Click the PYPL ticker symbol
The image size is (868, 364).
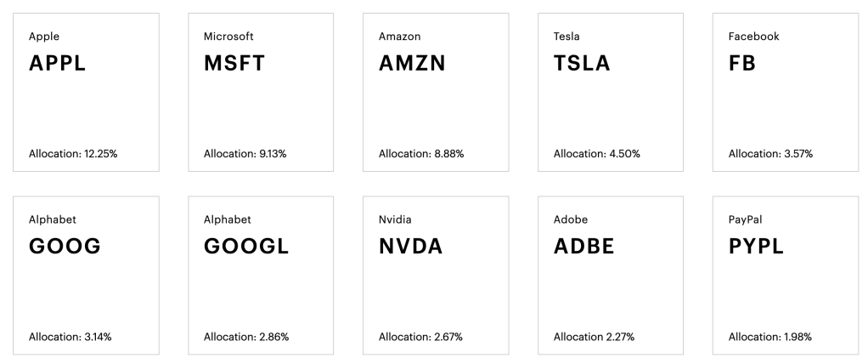pos(756,247)
